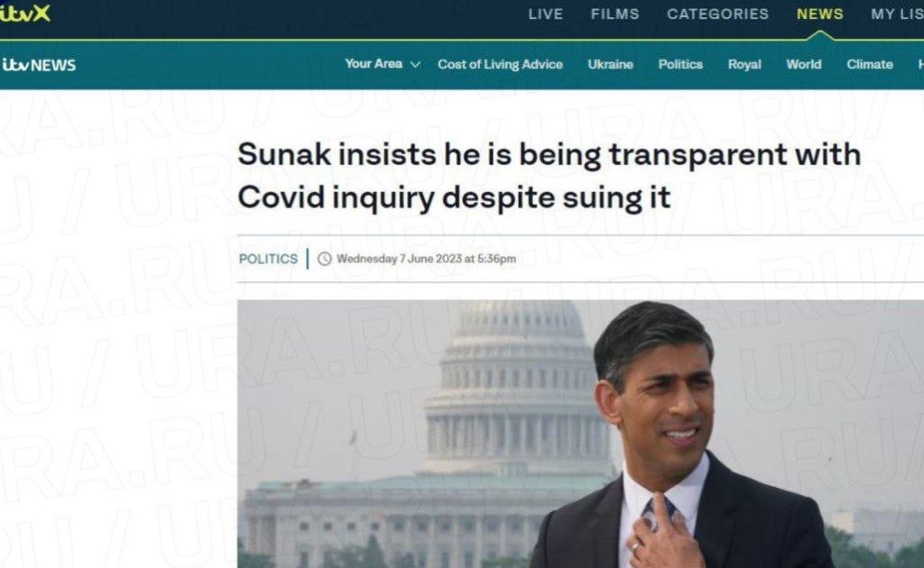Open My List in top navigation
The height and width of the screenshot is (568, 924).
click(897, 14)
